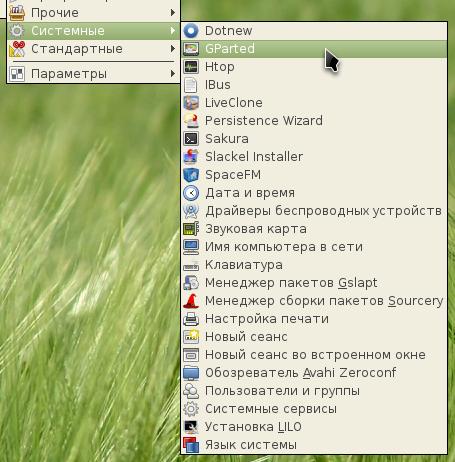Start LiveClone from the list
455x462 pixels.
(314, 103)
